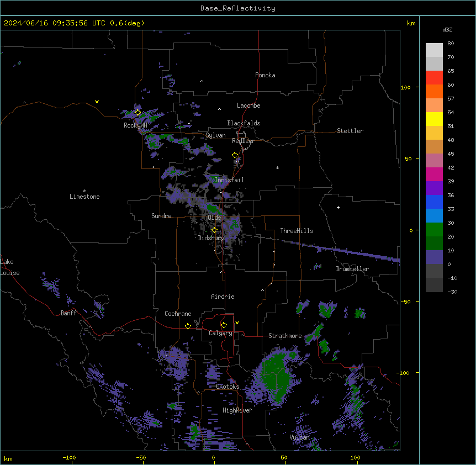Click the Didsbury map label
The image size is (476, 465).
pyautogui.click(x=211, y=238)
